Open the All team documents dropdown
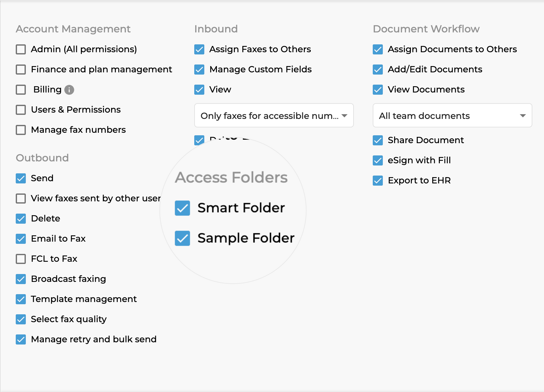 (452, 115)
